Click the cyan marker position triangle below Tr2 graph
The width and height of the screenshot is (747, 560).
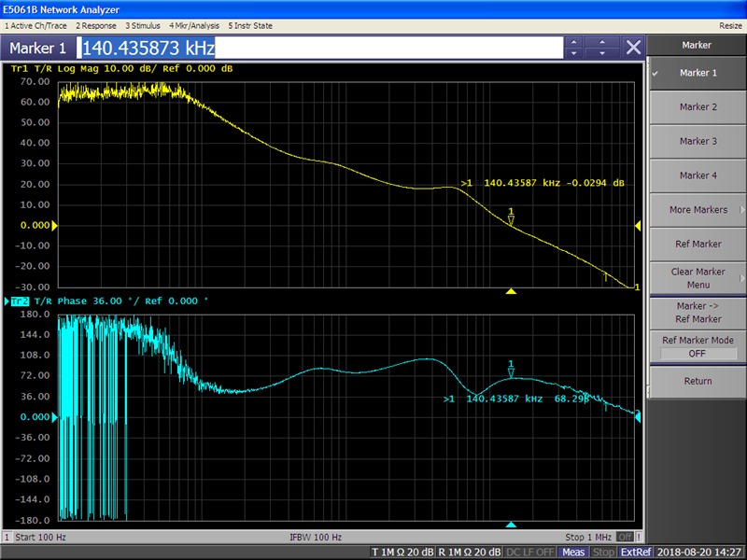click(511, 525)
